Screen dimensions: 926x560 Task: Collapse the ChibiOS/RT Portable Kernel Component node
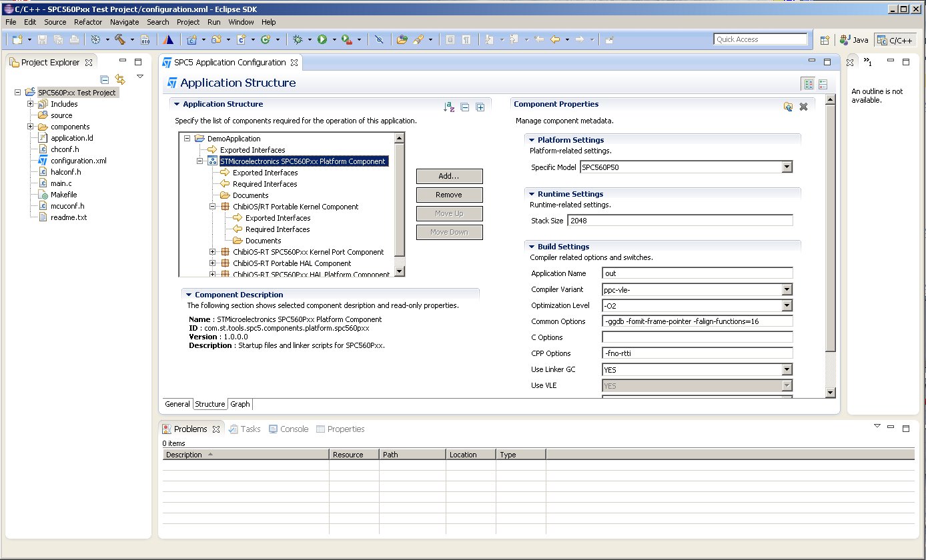[213, 207]
